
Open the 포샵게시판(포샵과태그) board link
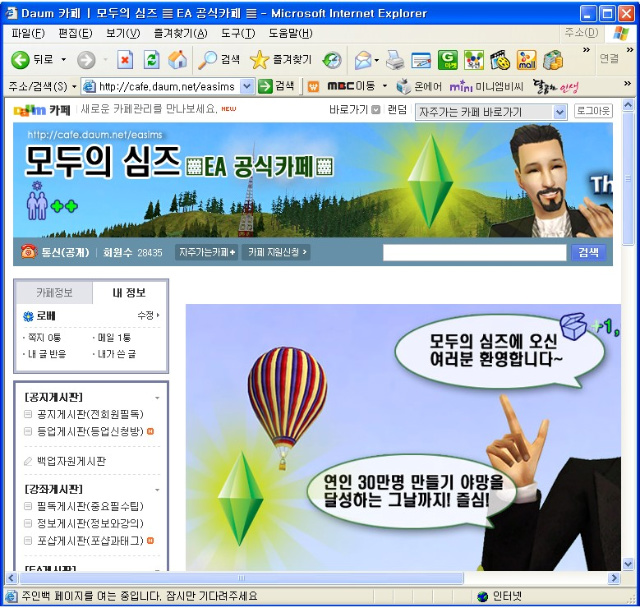click(x=90, y=541)
